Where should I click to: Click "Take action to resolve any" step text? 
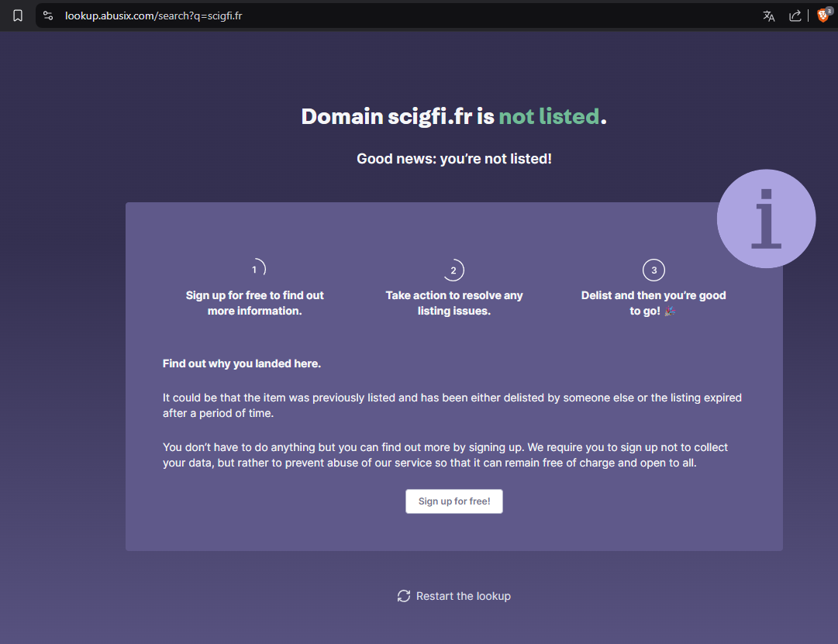453,295
